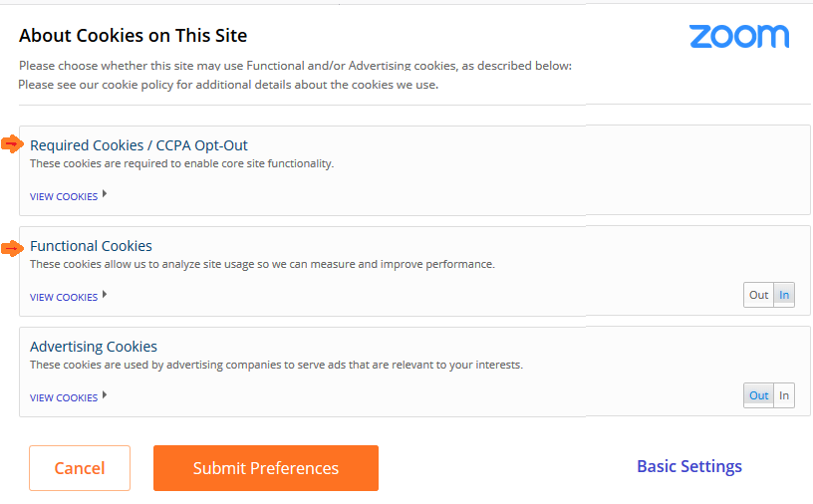This screenshot has width=813, height=504.
Task: Switch to Basic Settings
Action: point(689,466)
